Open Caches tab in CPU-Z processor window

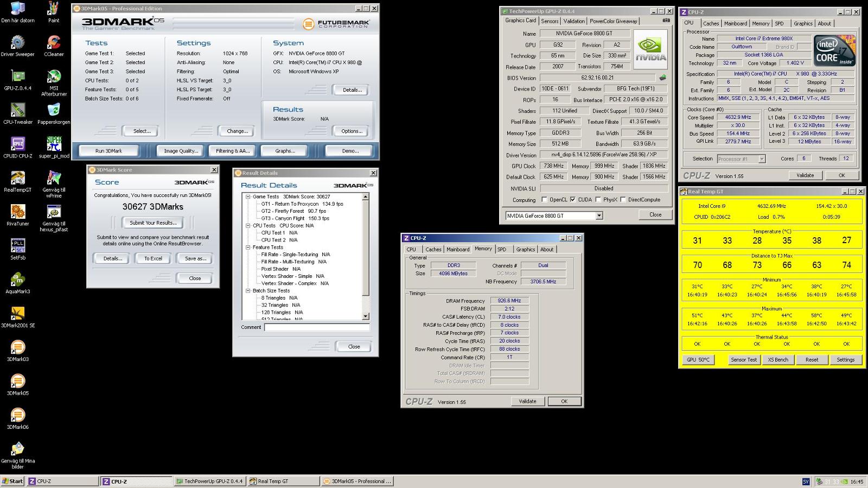(x=711, y=23)
